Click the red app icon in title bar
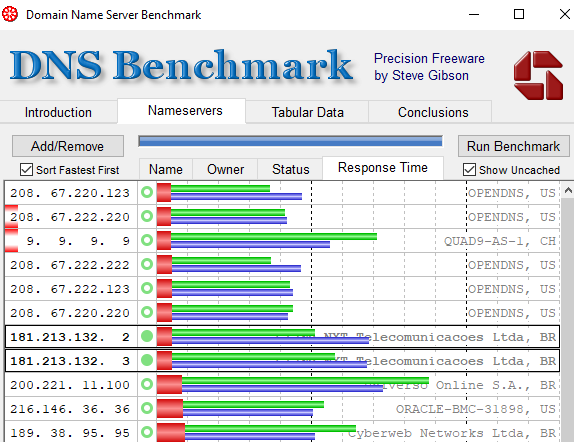574x442 pixels. (x=10, y=15)
